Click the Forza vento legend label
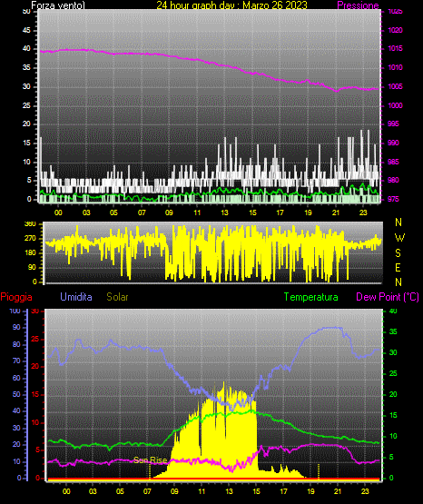The width and height of the screenshot is (423, 504). tap(58, 5)
